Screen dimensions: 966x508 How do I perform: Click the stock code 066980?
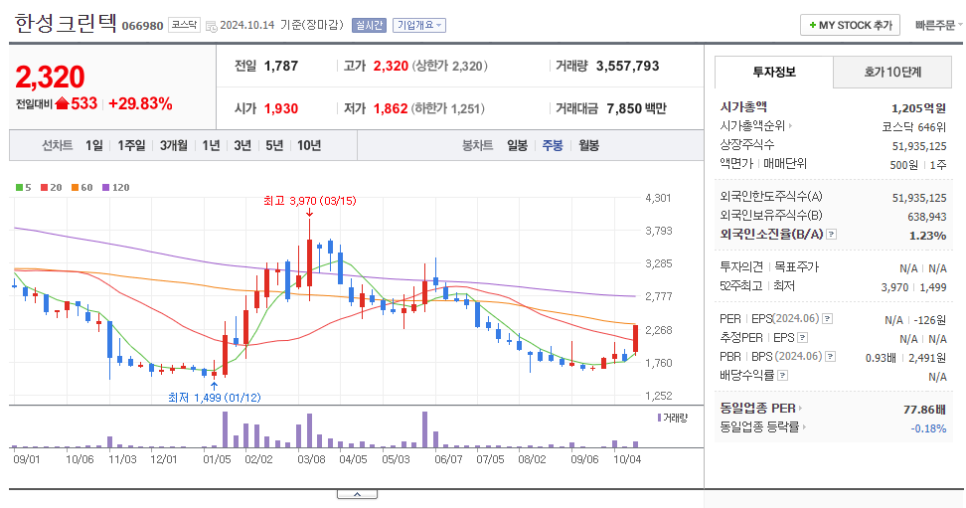(x=142, y=26)
